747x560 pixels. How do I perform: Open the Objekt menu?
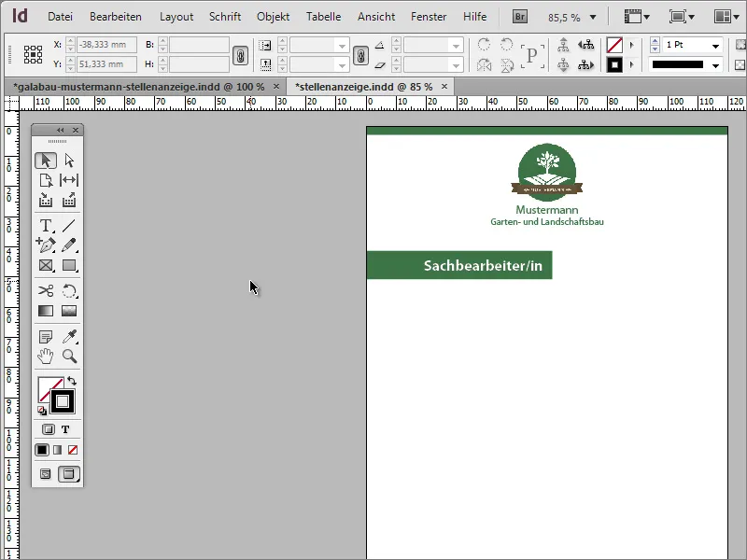click(x=273, y=17)
